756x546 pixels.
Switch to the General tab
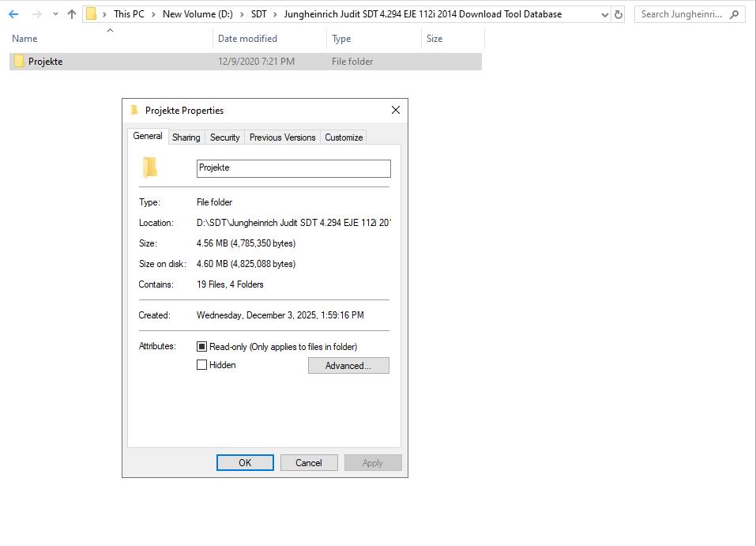click(x=148, y=136)
